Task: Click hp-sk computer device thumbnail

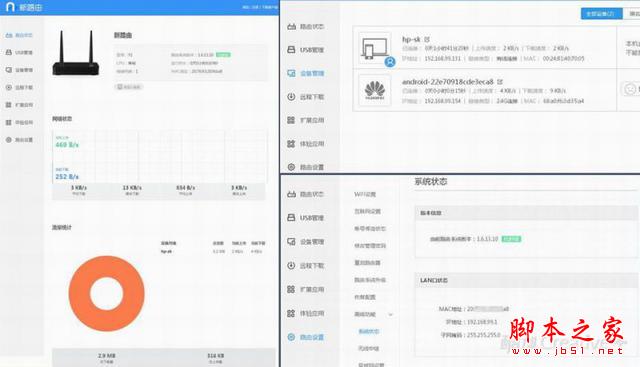Action: coord(374,48)
